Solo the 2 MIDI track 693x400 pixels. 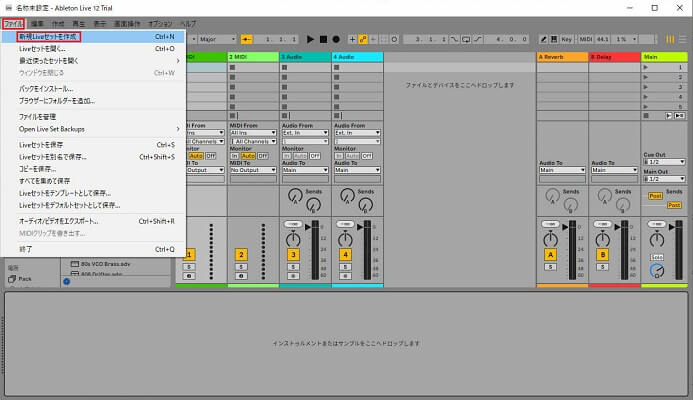coord(241,267)
